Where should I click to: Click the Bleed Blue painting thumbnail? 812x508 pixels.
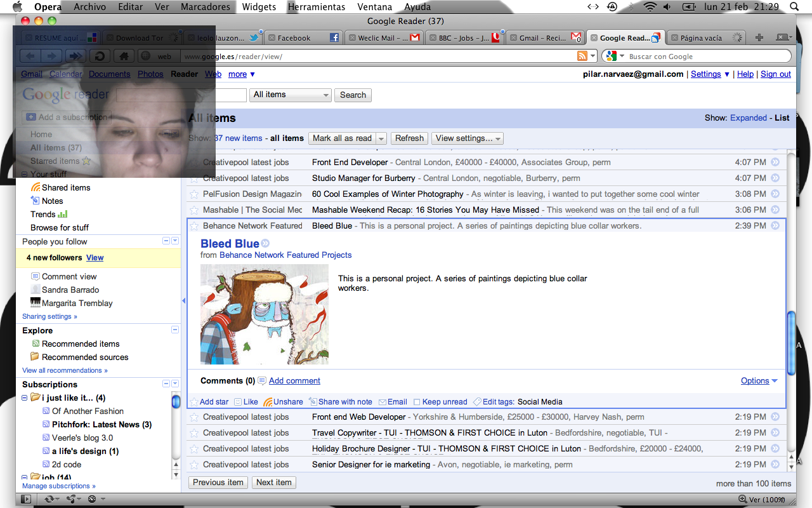265,314
